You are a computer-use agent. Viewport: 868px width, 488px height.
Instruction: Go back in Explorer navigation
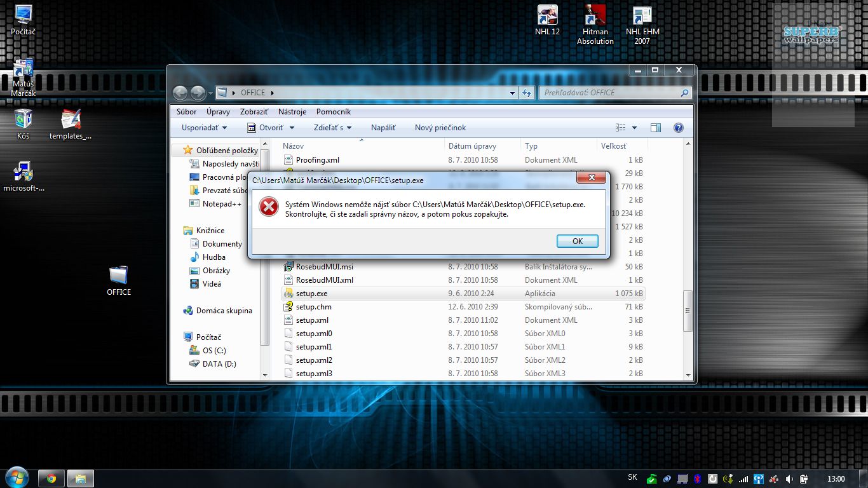pos(180,93)
